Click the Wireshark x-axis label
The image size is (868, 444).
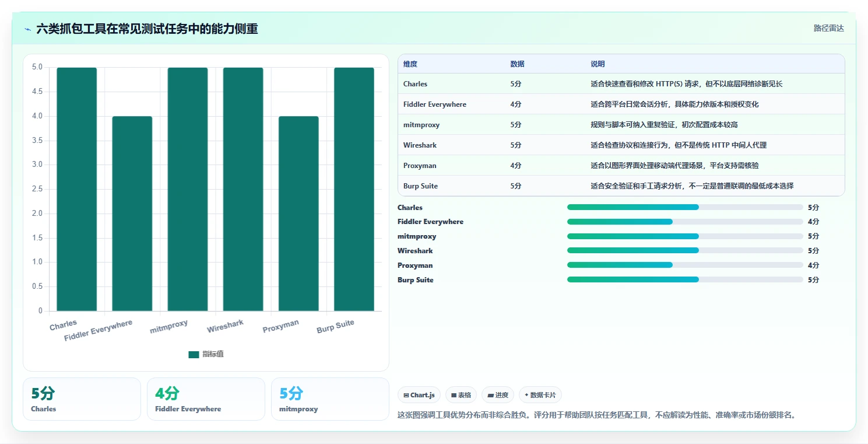click(x=226, y=326)
